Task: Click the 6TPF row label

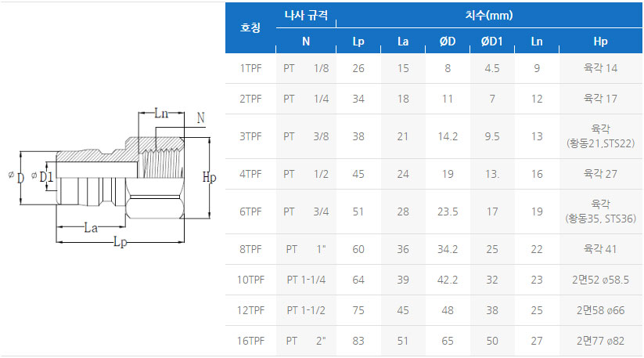Action: (x=250, y=212)
